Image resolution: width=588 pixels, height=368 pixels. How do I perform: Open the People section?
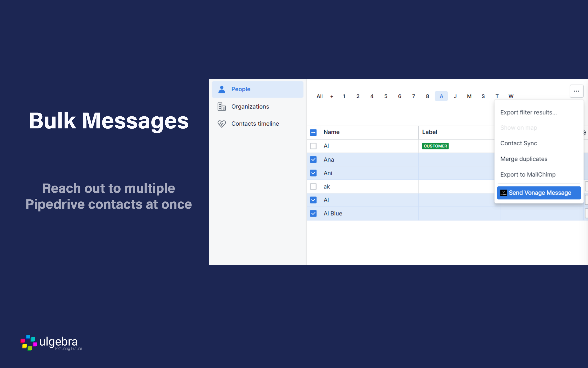pyautogui.click(x=257, y=89)
